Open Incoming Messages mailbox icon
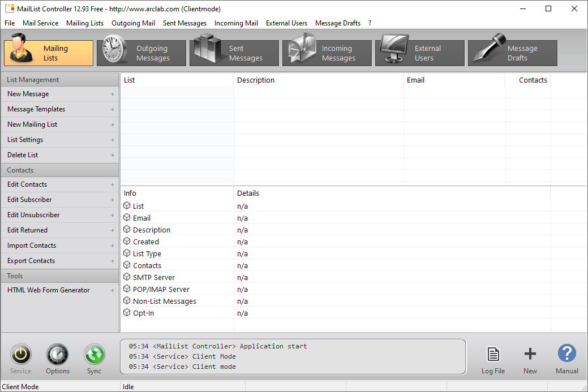This screenshot has width=588, height=392. pos(302,48)
